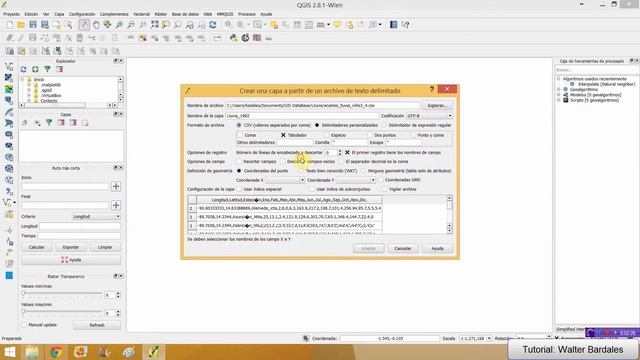
Task: Click the New Project icon in toolbar
Action: (x=9, y=25)
